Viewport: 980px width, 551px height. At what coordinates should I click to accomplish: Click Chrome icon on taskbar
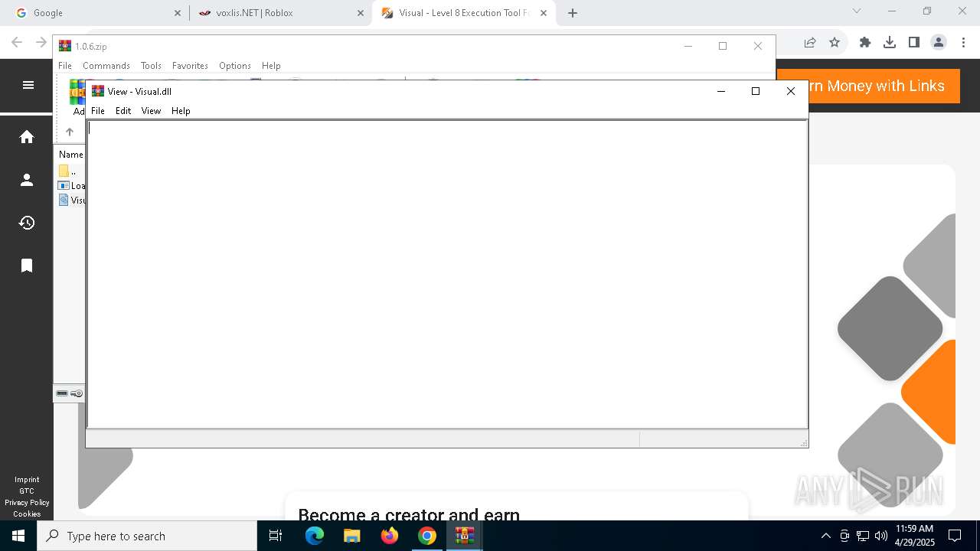click(427, 536)
